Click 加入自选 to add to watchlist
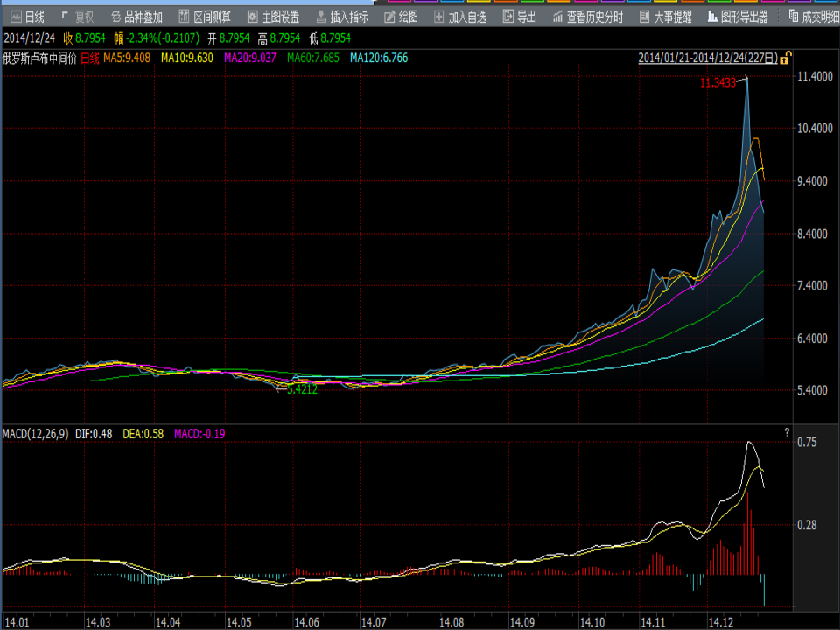Image resolution: width=840 pixels, height=630 pixels. (x=460, y=17)
